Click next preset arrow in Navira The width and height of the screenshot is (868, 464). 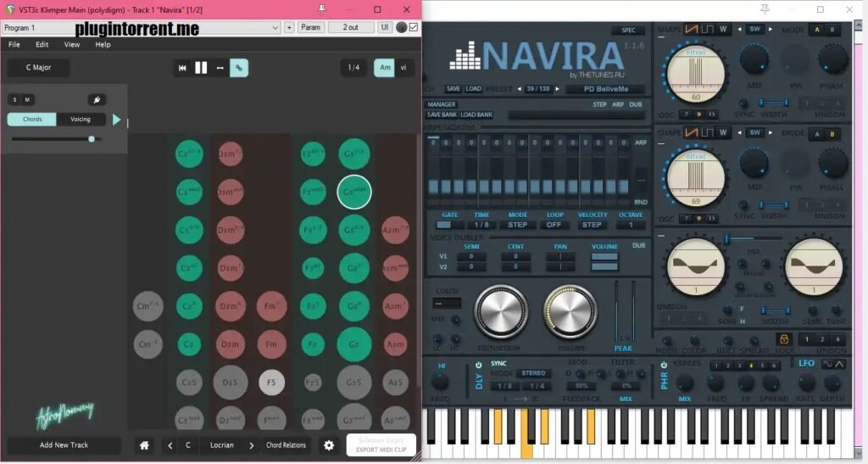557,89
